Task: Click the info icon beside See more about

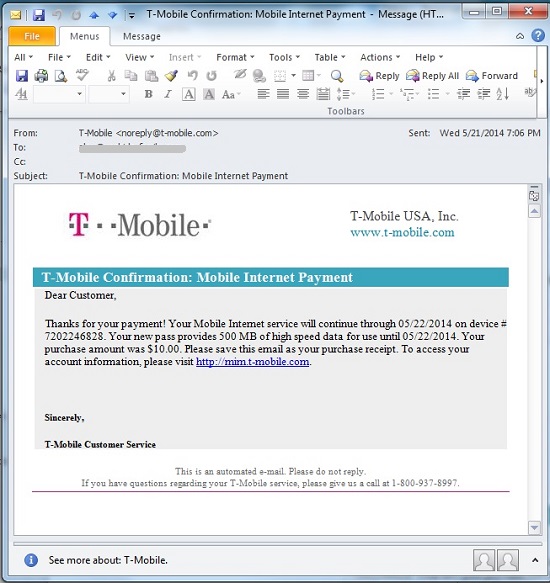Action: pyautogui.click(x=31, y=560)
